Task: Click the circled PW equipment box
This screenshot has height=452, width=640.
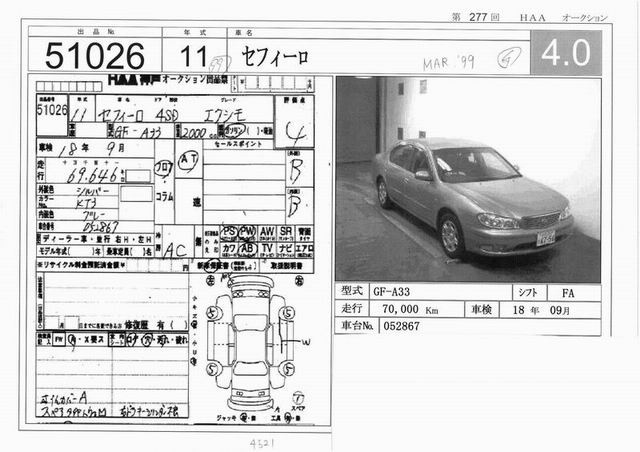Action: (x=247, y=233)
